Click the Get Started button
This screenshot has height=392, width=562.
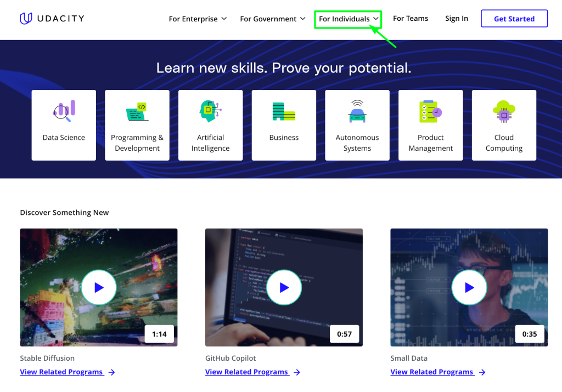514,19
